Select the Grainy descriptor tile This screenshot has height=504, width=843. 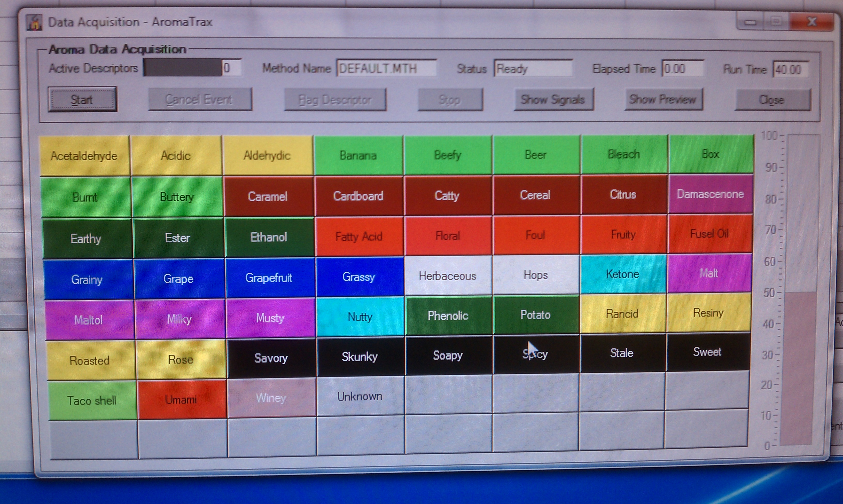88,279
